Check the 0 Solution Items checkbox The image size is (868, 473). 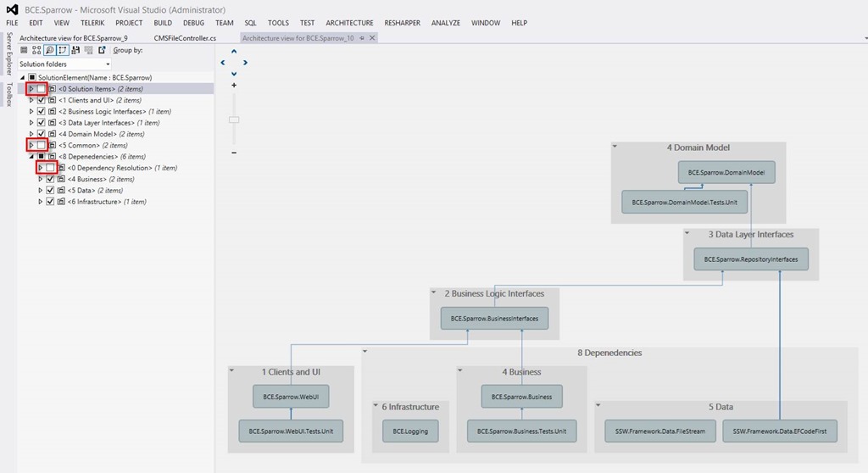pos(41,89)
